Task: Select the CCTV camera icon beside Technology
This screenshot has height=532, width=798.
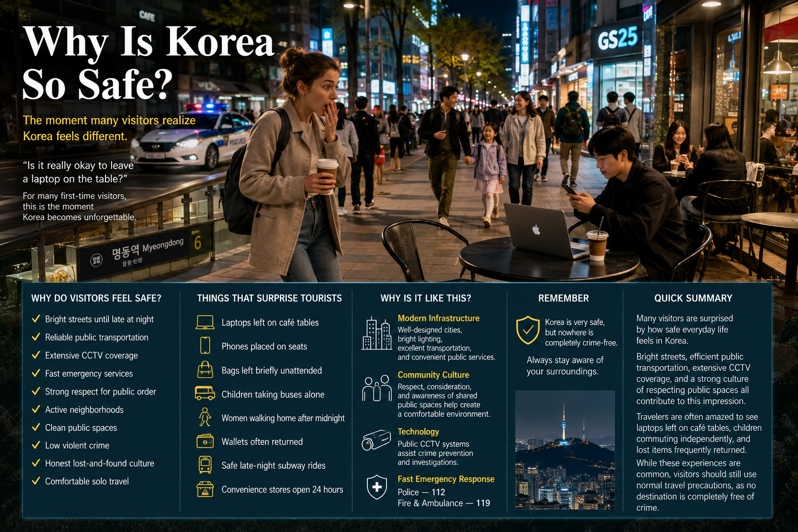Action: 376,440
